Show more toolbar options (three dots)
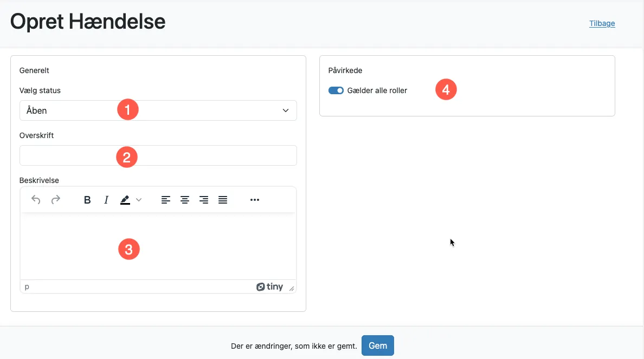The width and height of the screenshot is (644, 359). [x=255, y=200]
